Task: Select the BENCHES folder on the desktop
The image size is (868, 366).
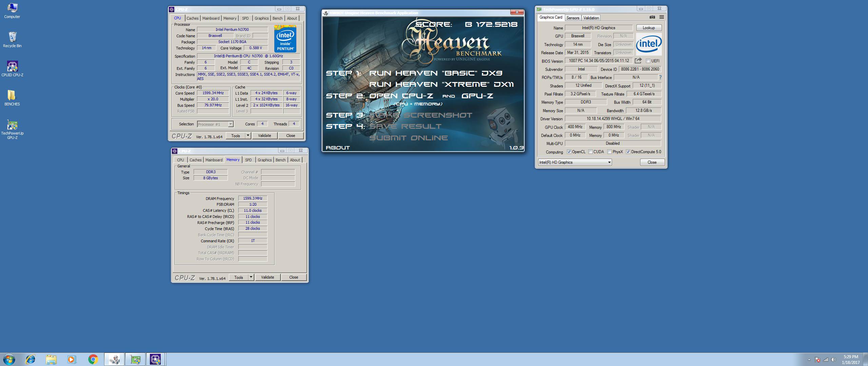Action: coord(12,98)
